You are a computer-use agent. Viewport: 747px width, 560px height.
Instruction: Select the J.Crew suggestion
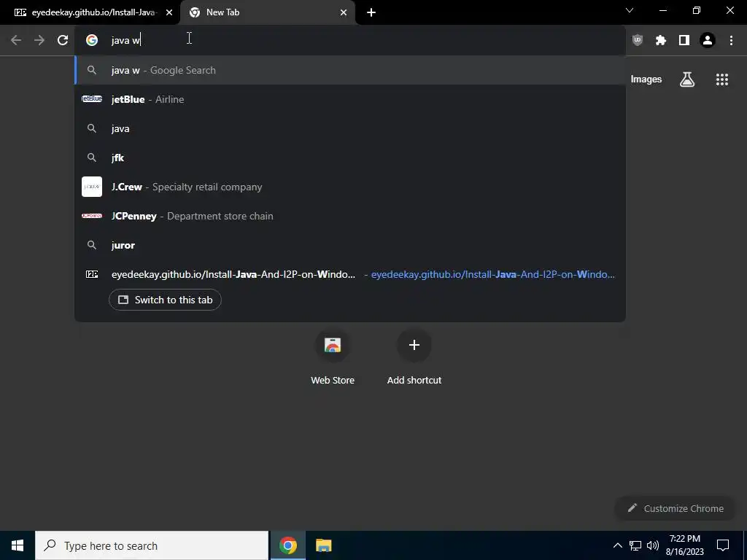pyautogui.click(x=350, y=187)
